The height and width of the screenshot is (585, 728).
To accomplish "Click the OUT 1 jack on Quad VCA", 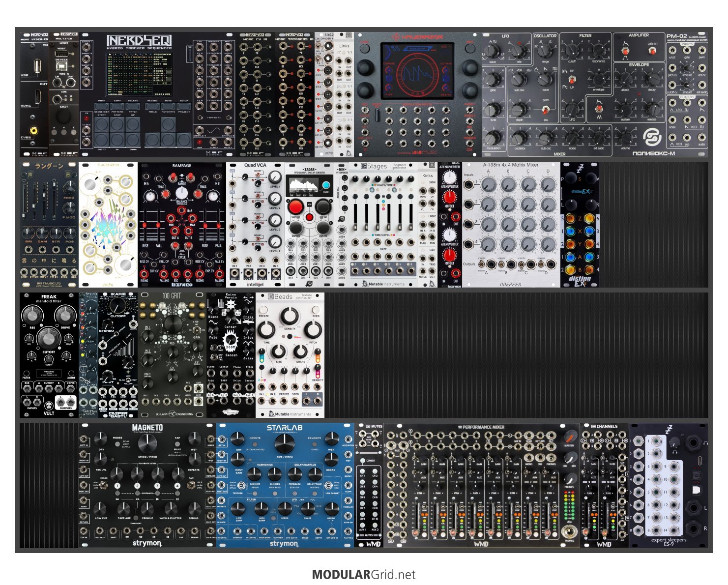I will [x=235, y=272].
